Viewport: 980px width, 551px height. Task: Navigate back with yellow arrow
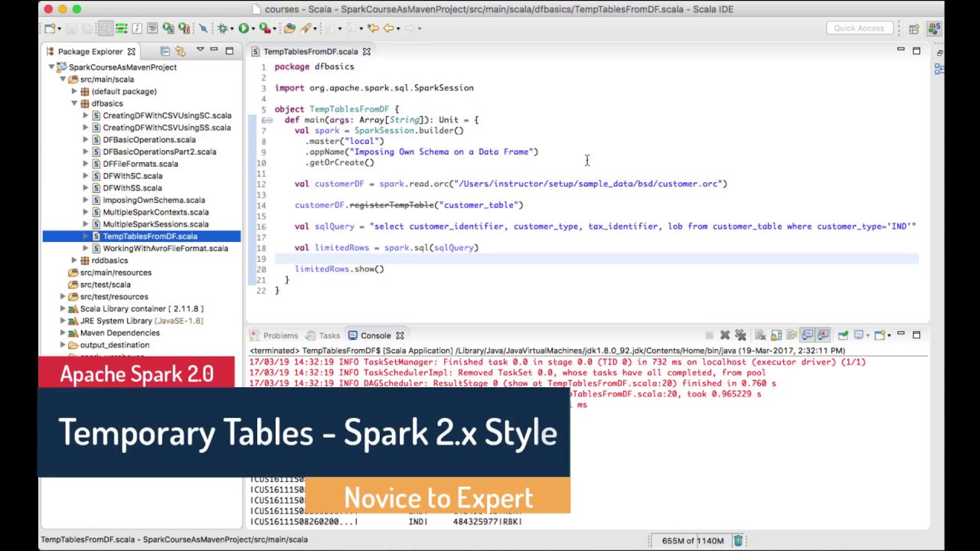(x=388, y=28)
